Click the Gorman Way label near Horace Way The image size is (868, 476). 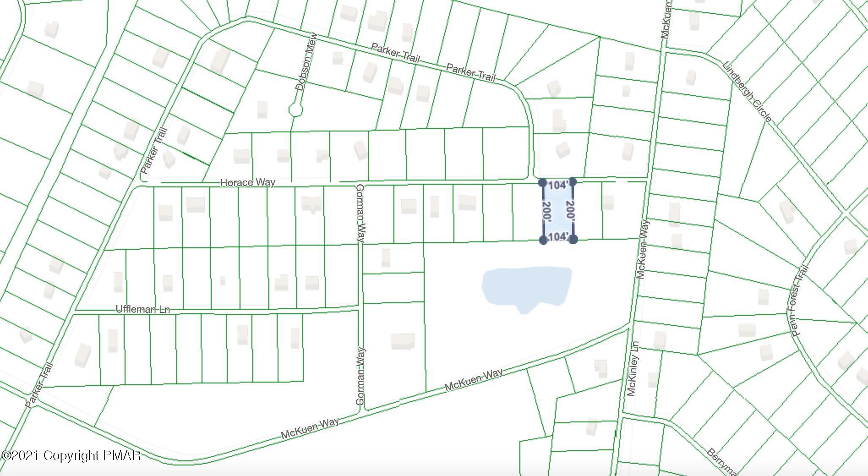360,213
